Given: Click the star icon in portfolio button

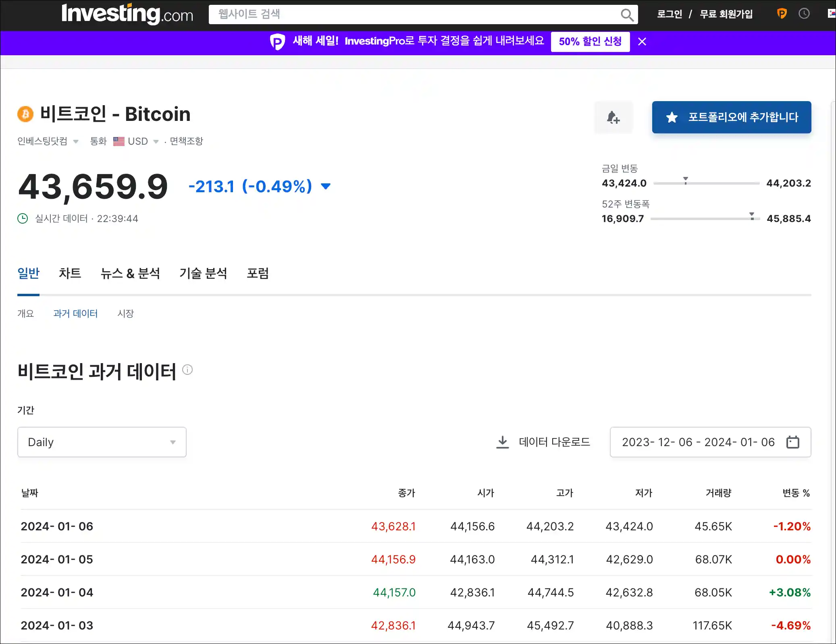Looking at the screenshot, I should [x=672, y=117].
